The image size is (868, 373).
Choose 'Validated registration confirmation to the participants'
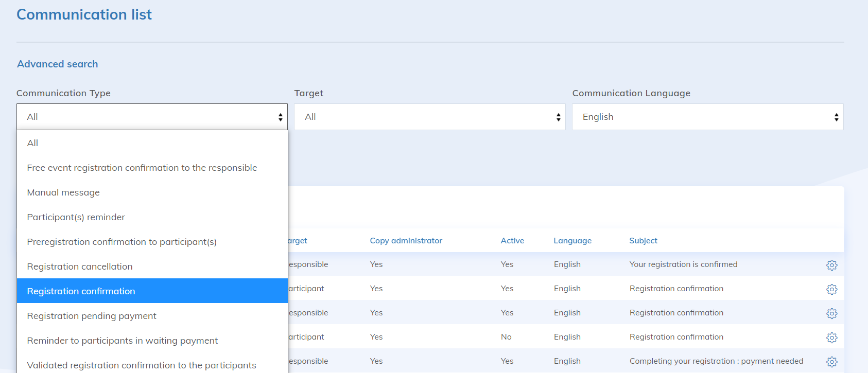tap(152, 364)
